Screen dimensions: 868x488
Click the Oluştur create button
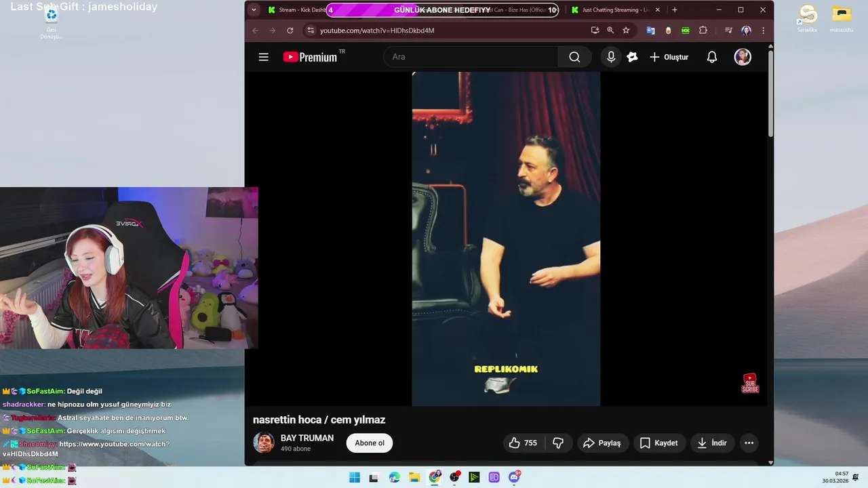(x=669, y=57)
